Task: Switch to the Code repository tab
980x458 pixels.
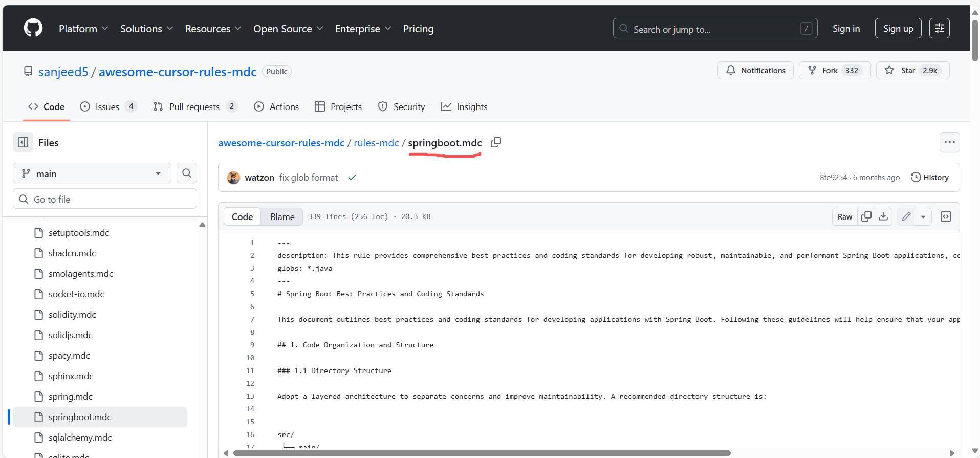Action: 46,106
